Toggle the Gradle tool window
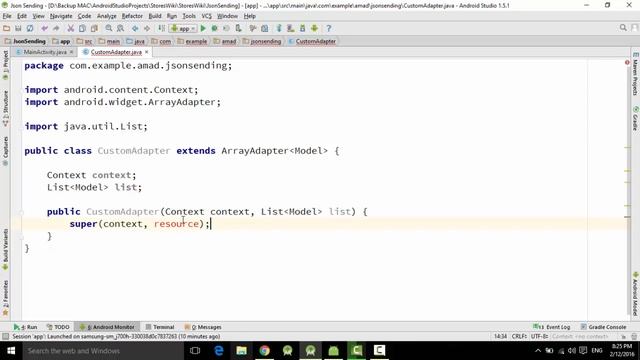Screen dimensions: 640x360 635,119
